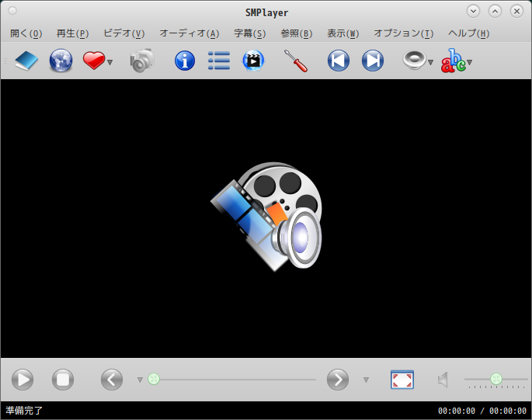Select audio track speaker icon
The image size is (532, 420).
click(x=414, y=61)
